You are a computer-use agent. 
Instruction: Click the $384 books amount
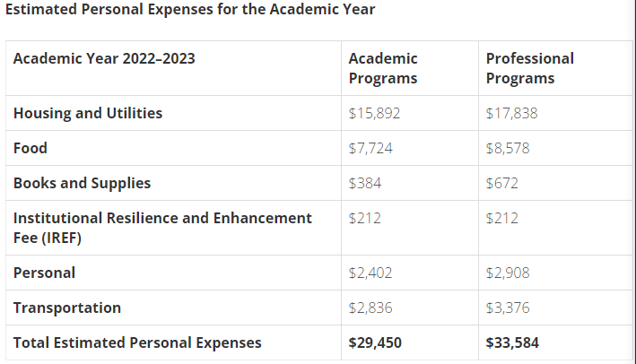point(364,184)
